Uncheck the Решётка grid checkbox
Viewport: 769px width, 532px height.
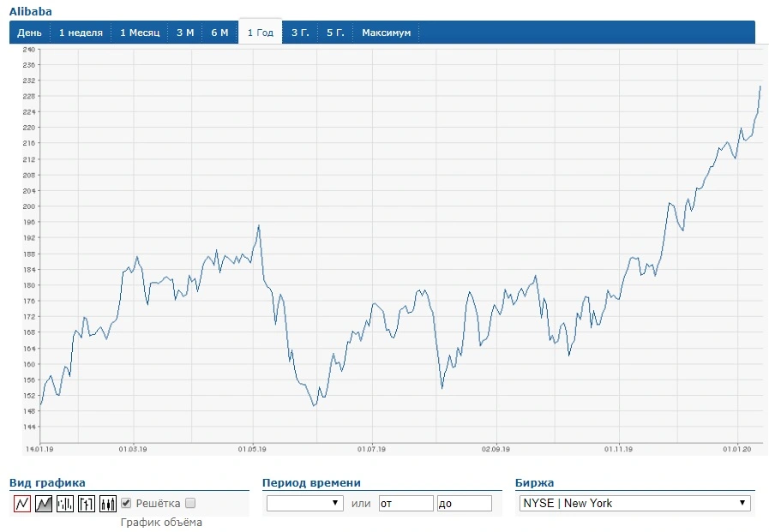pyautogui.click(x=126, y=503)
